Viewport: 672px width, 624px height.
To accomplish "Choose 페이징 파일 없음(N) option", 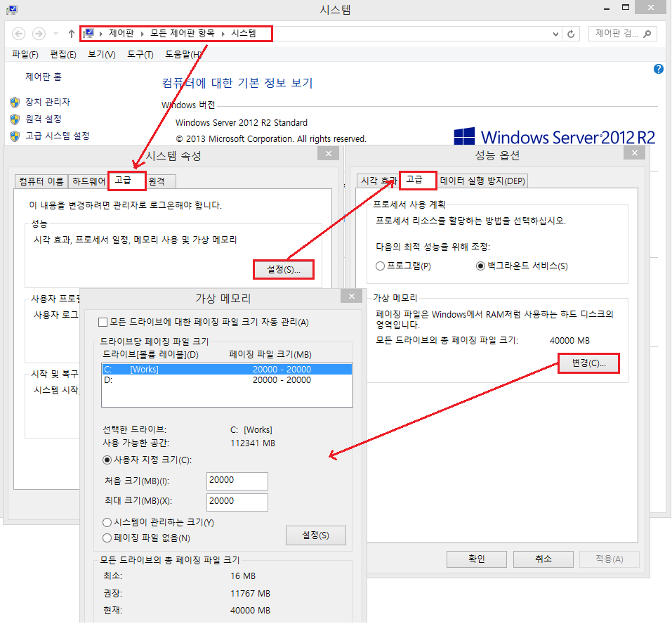I will (x=146, y=538).
